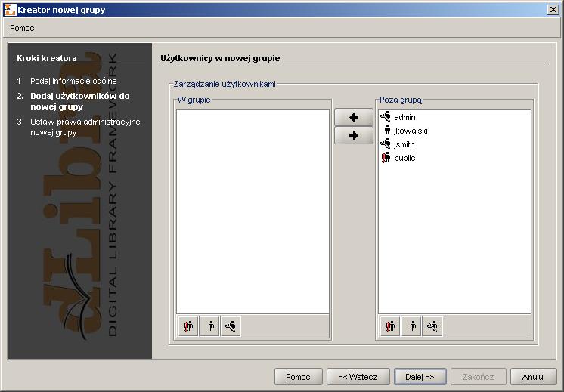
Task: Toggle administrators filter under W grupie
Action: coord(231,326)
